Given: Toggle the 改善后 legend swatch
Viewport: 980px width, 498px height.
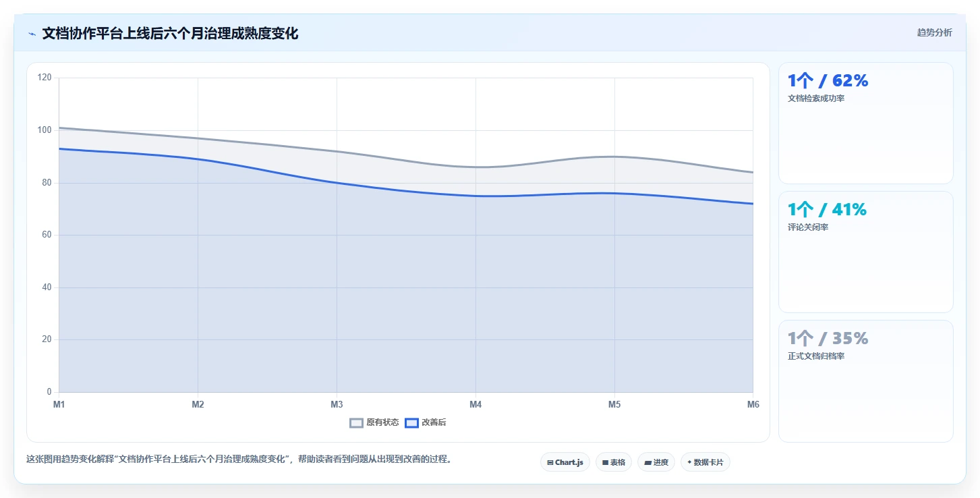Looking at the screenshot, I should tap(411, 423).
